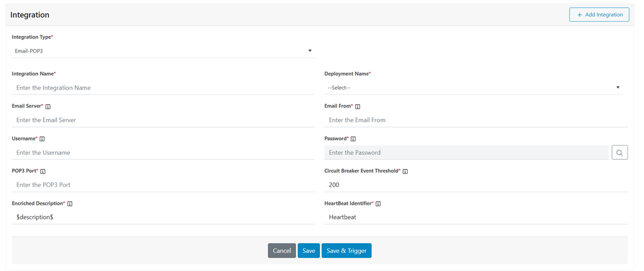This screenshot has width=644, height=271.
Task: Edit the Circuit Breaker Event Threshold value
Action: coord(476,185)
